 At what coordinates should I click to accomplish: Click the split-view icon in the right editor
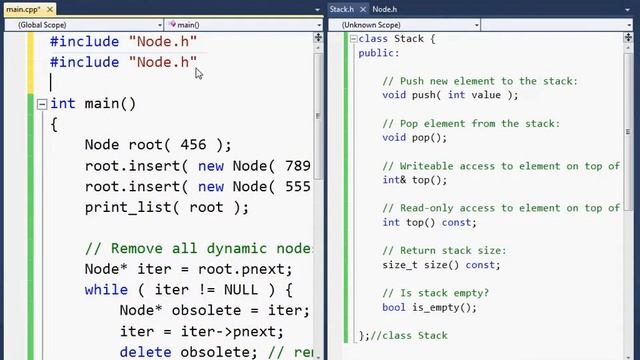pos(628,38)
